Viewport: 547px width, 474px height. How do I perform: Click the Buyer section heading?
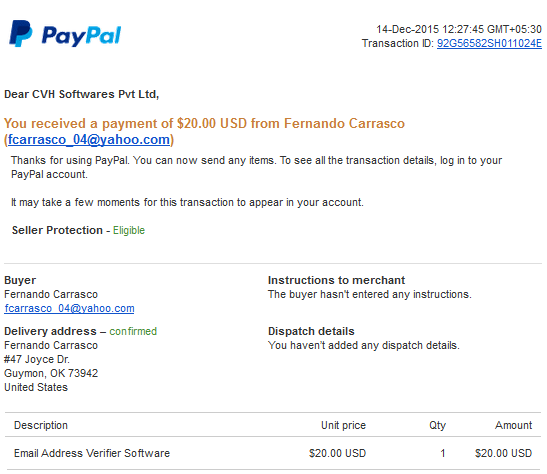click(x=20, y=280)
